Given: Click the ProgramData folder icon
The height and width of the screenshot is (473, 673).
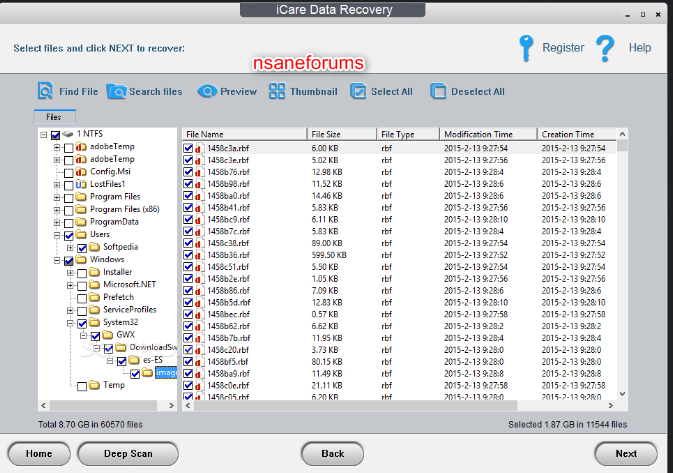Looking at the screenshot, I should pos(81,222).
